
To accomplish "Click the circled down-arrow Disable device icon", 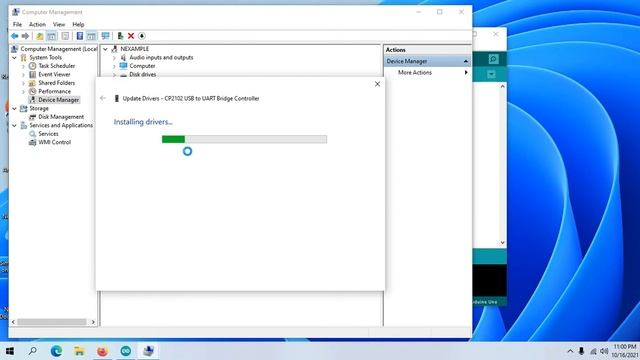I will pos(142,36).
